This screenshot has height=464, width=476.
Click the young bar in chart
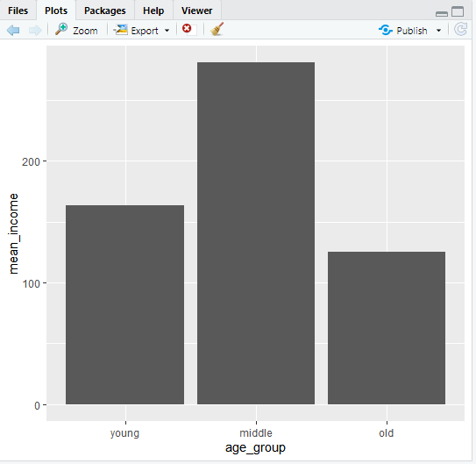tap(124, 304)
